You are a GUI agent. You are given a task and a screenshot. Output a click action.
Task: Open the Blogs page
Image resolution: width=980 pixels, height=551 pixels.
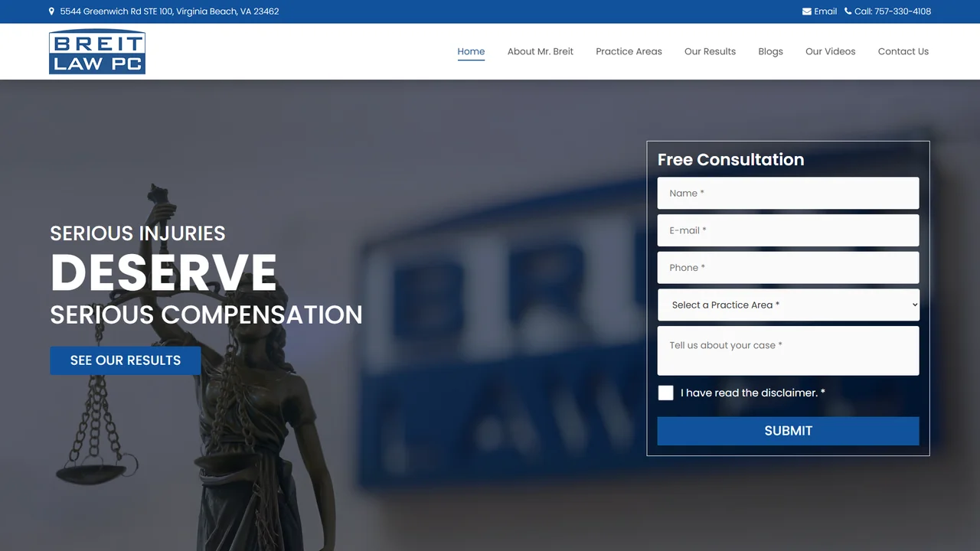tap(770, 51)
